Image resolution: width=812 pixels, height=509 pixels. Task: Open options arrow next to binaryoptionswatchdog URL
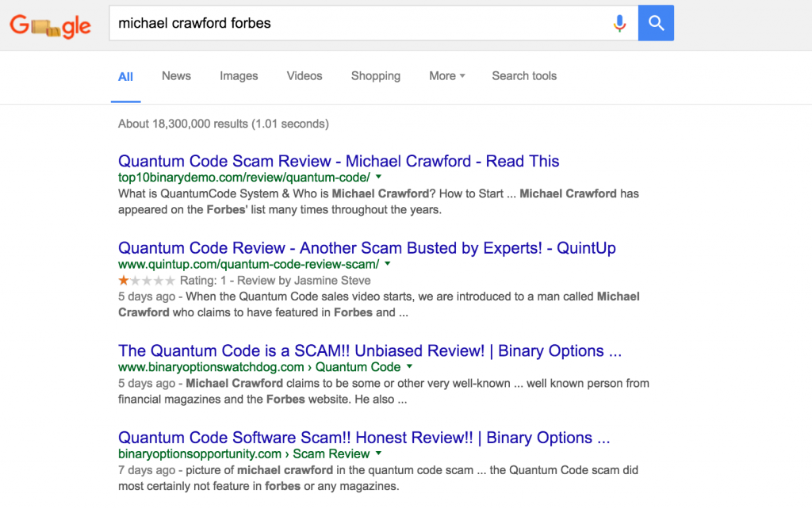[x=409, y=367]
